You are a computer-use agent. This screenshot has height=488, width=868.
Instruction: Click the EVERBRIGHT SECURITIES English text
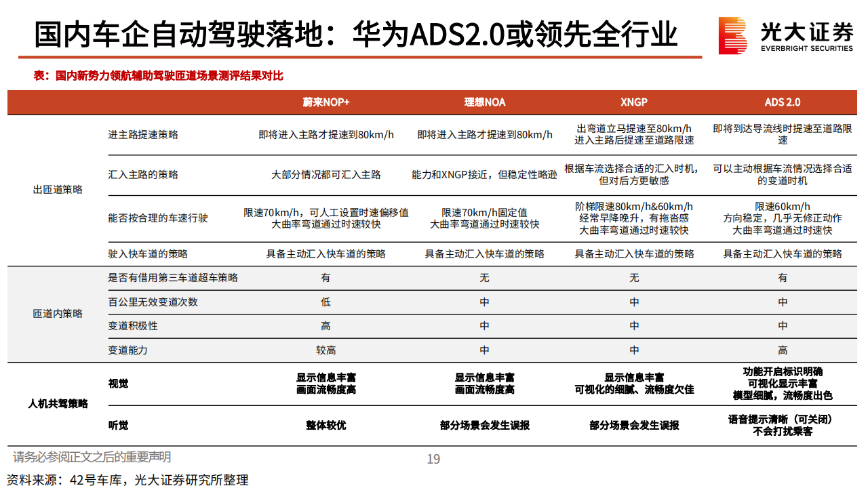point(807,49)
